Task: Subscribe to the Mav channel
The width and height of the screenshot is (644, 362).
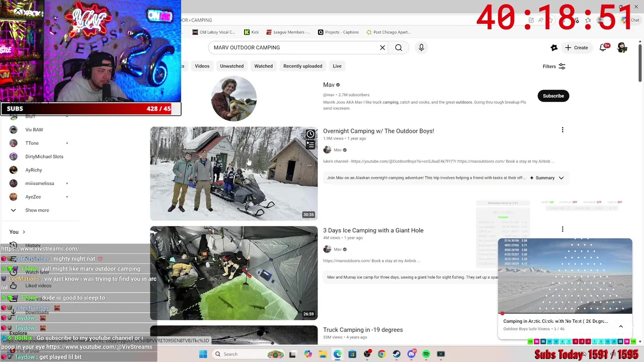Action: point(553,96)
